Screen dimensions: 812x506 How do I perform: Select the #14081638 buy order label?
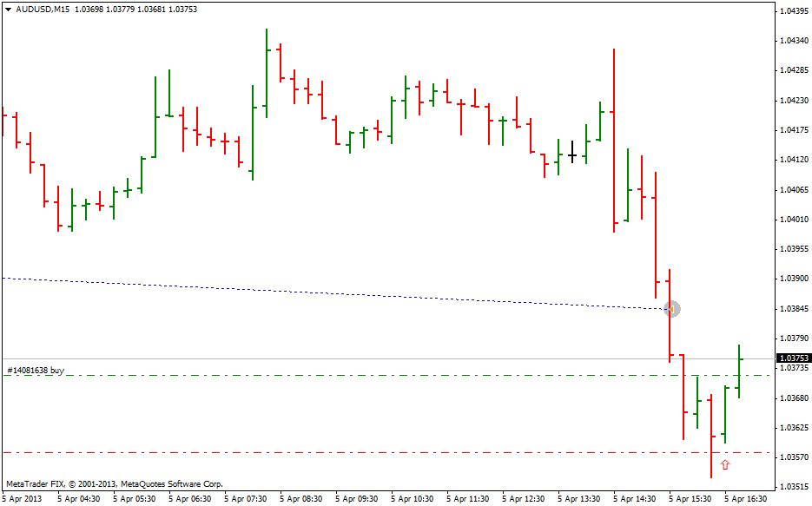click(36, 370)
